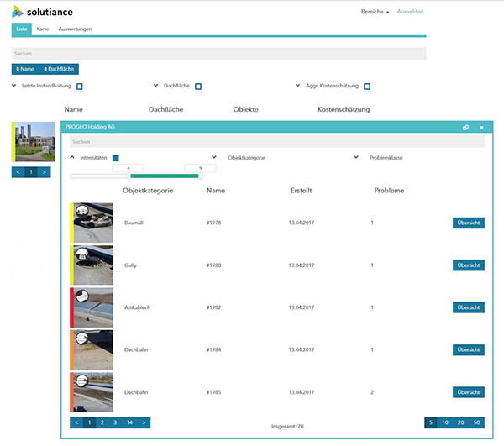
Task: Go to next page in object list
Action: (144, 422)
